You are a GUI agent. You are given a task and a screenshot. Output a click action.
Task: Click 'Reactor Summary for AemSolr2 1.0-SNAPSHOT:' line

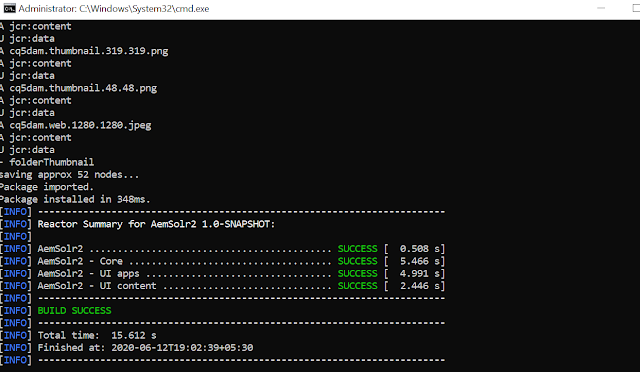click(156, 224)
